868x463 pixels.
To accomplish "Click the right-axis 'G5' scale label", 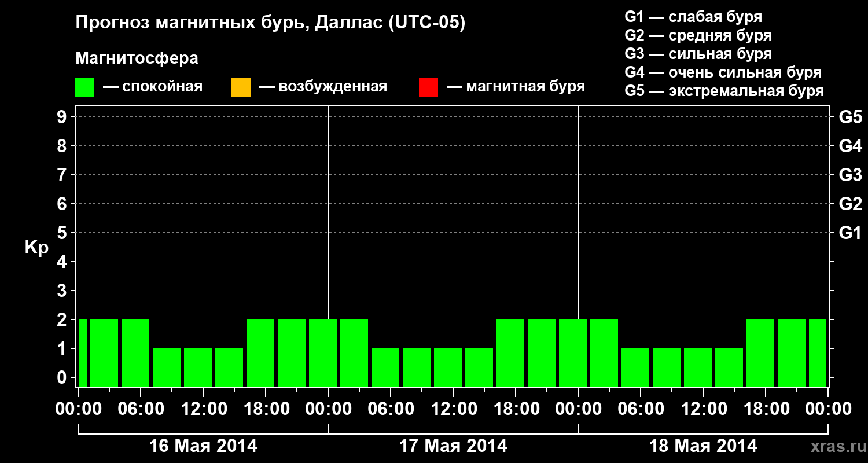I will pos(850,117).
